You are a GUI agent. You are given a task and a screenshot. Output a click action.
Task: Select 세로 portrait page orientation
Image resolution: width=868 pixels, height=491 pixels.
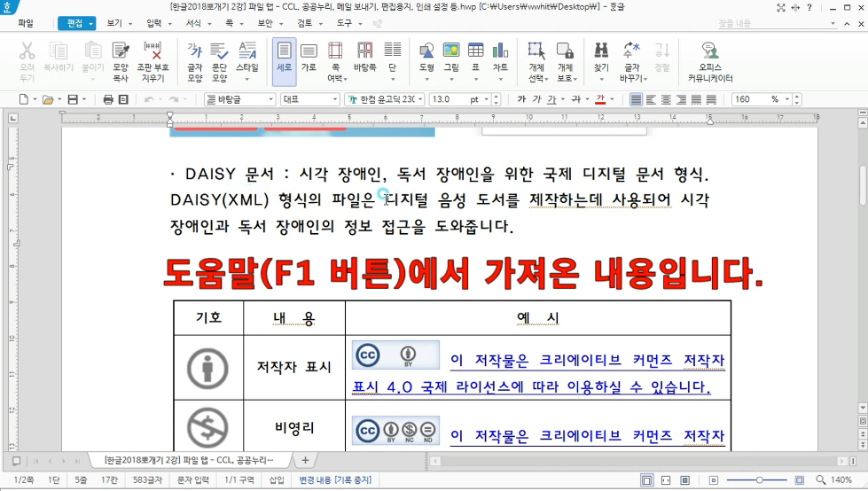(284, 61)
